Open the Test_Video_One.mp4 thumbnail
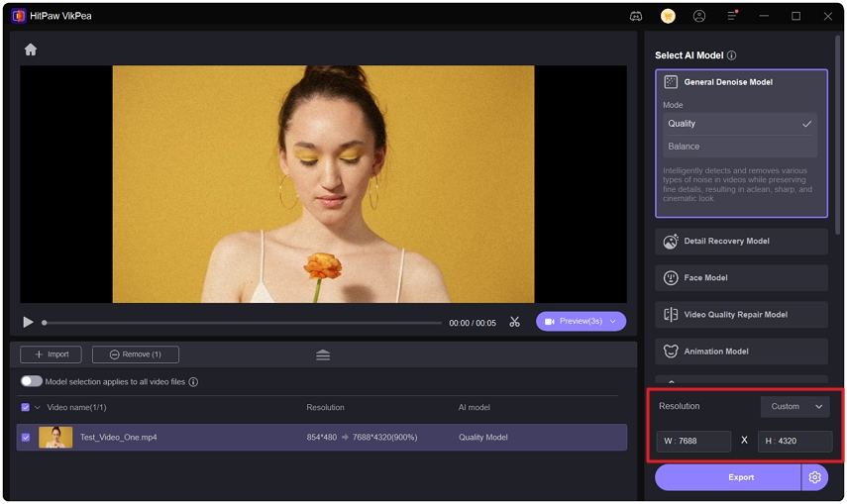Image resolution: width=847 pixels, height=504 pixels. point(55,437)
